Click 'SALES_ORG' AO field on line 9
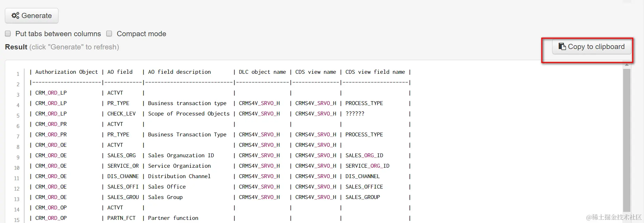This screenshot has width=644, height=223. 121,156
